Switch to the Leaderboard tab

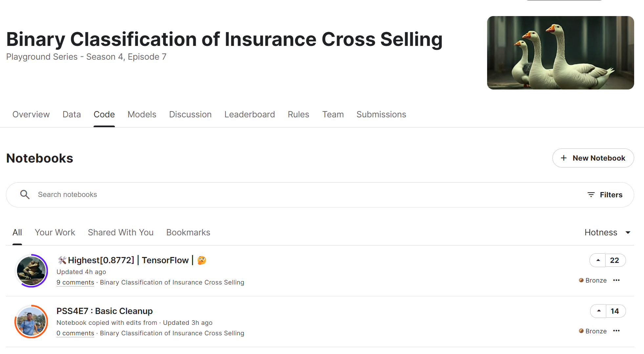pyautogui.click(x=249, y=114)
